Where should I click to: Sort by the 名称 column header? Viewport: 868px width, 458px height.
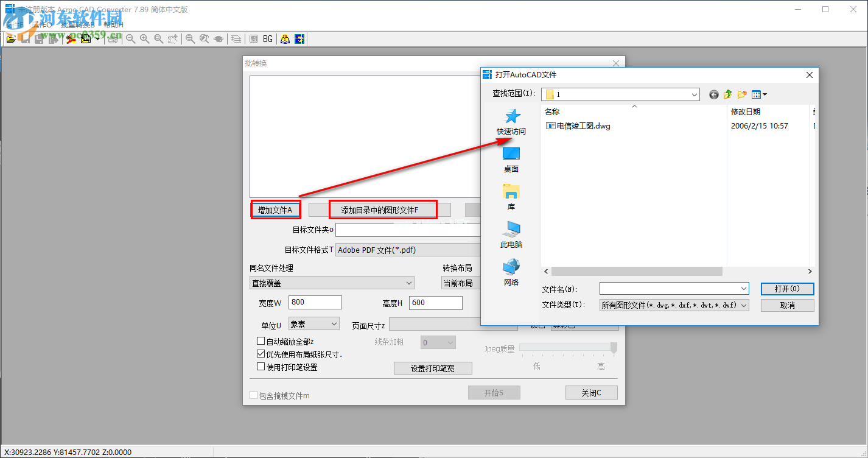pos(552,112)
